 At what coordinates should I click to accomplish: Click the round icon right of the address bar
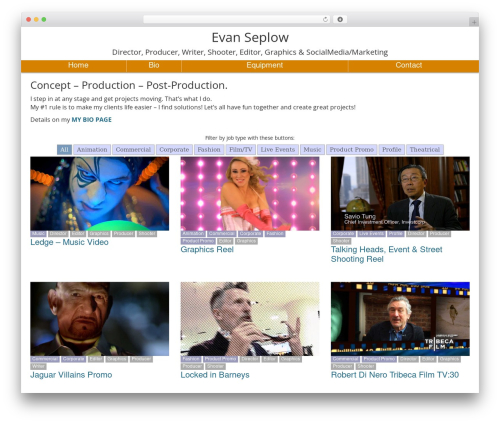pos(340,19)
